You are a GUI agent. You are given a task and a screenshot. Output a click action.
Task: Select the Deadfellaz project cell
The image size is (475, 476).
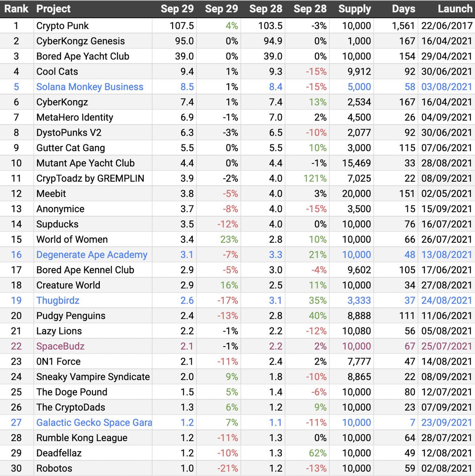(x=93, y=453)
